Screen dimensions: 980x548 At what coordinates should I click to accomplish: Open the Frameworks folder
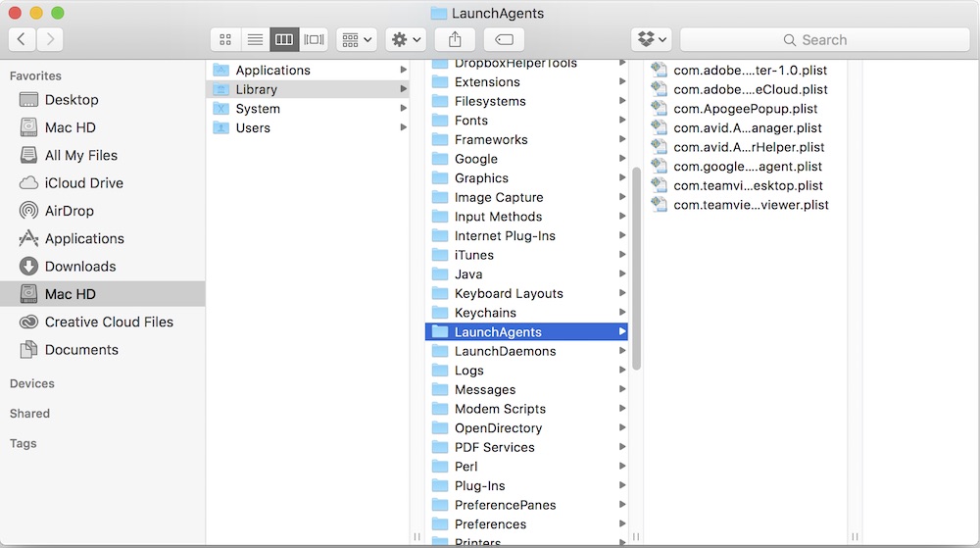tap(527, 140)
